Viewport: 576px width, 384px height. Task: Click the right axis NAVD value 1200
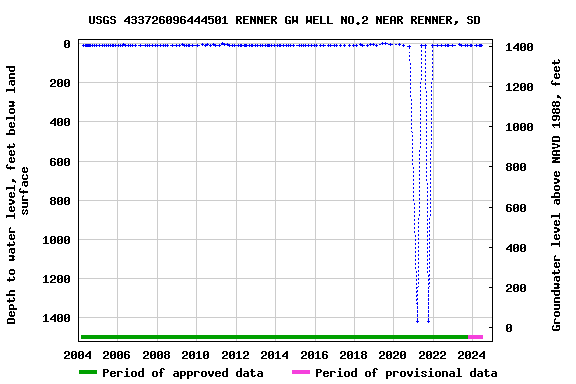point(519,87)
